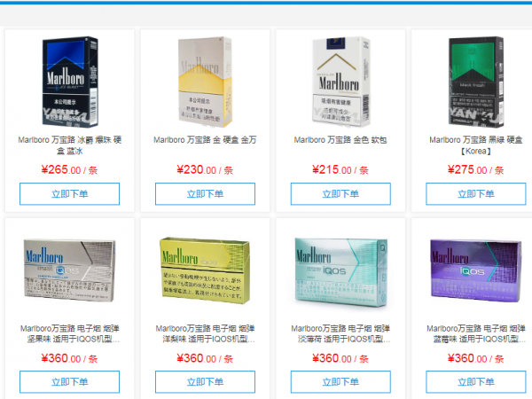Screen dimensions: 532x399
Task: Order the 蓝莓味 IQOS product
Action: pos(476,381)
